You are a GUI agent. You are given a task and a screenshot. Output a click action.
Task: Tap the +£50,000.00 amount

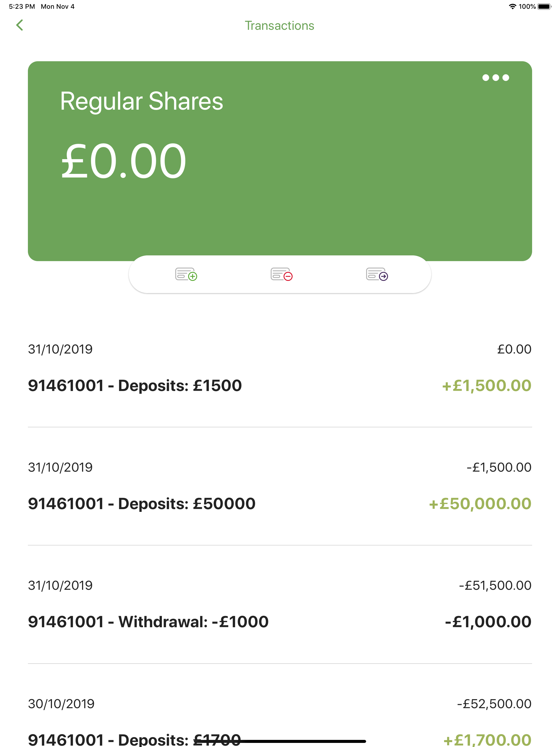[480, 504]
